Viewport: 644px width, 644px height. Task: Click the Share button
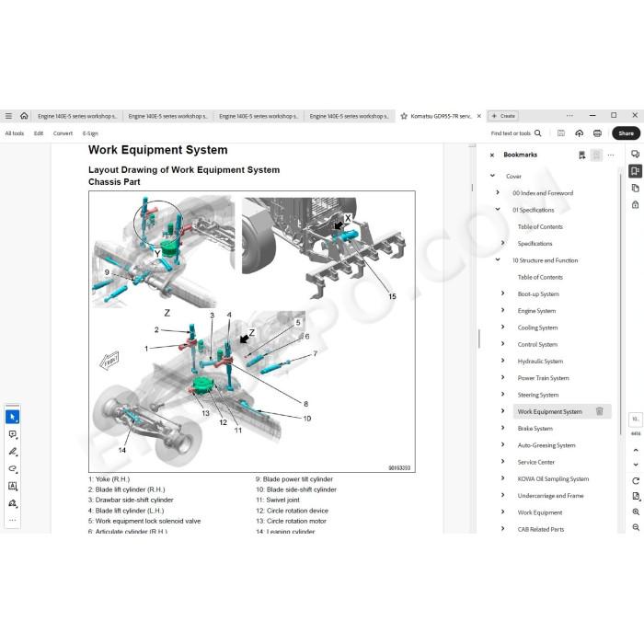tap(626, 133)
